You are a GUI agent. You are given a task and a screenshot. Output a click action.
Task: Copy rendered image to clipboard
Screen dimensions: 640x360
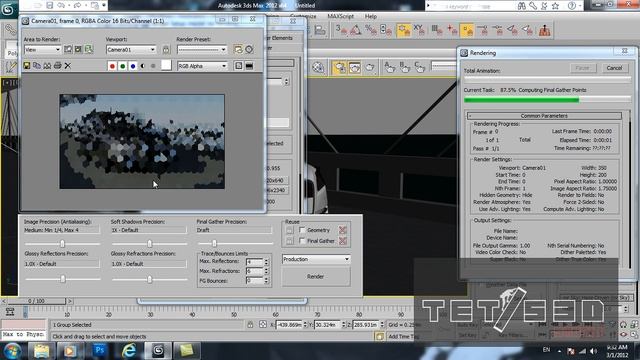tap(37, 66)
